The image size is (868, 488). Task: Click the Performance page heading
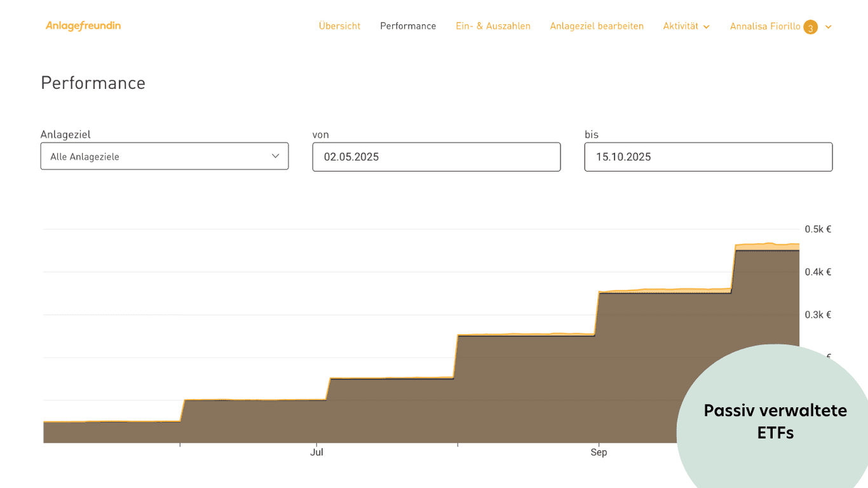93,83
